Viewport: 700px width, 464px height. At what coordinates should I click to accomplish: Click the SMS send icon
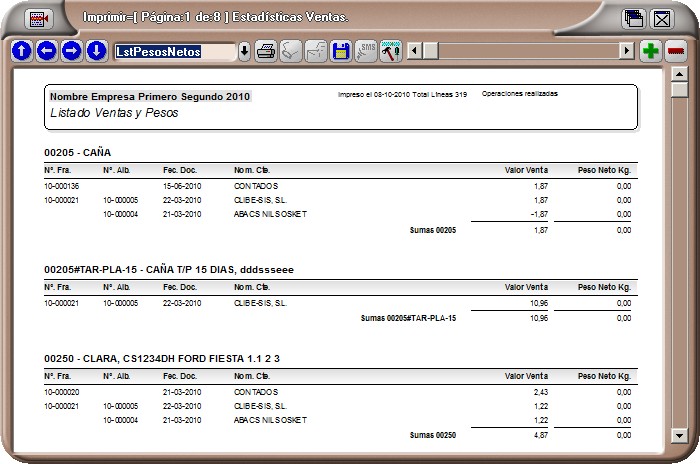click(366, 51)
